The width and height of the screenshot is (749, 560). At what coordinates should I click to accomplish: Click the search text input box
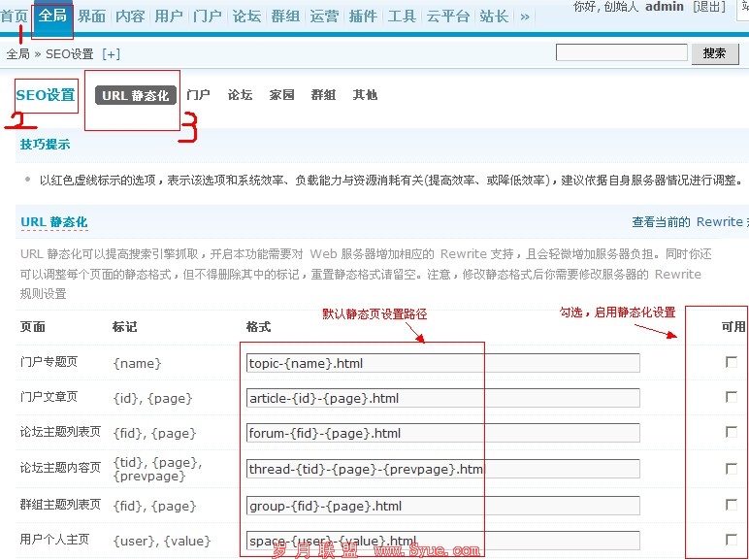coord(621,53)
